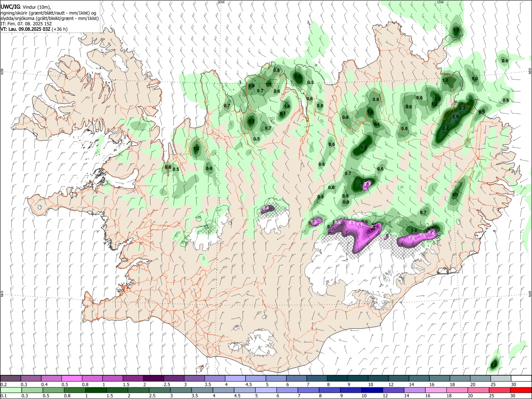Click the bright pink snow swatch between 0.5 and 0.8
The width and height of the screenshot is (532, 399).
pyautogui.click(x=72, y=378)
